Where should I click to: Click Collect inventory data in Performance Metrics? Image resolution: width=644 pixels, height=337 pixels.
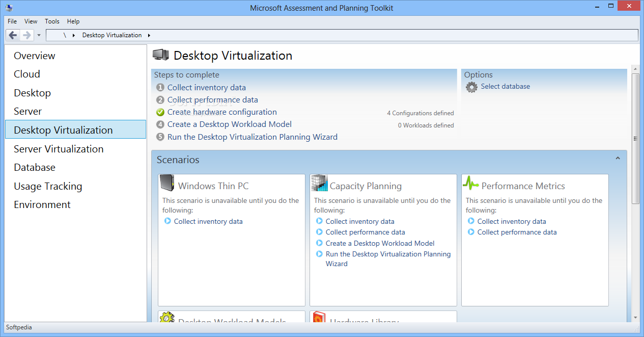(x=512, y=221)
